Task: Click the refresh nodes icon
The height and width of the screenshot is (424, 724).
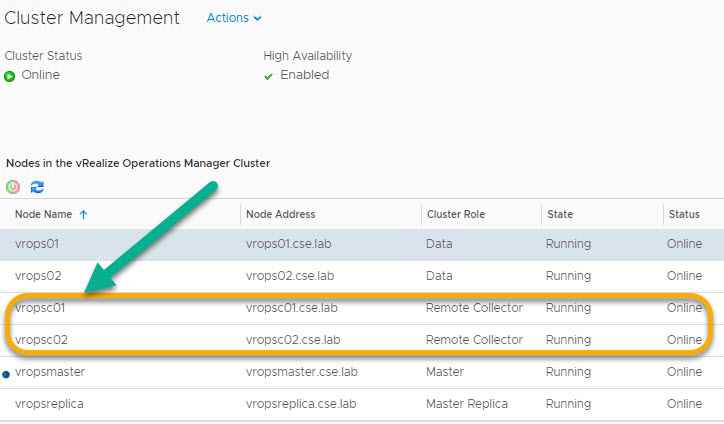Action: (x=37, y=187)
